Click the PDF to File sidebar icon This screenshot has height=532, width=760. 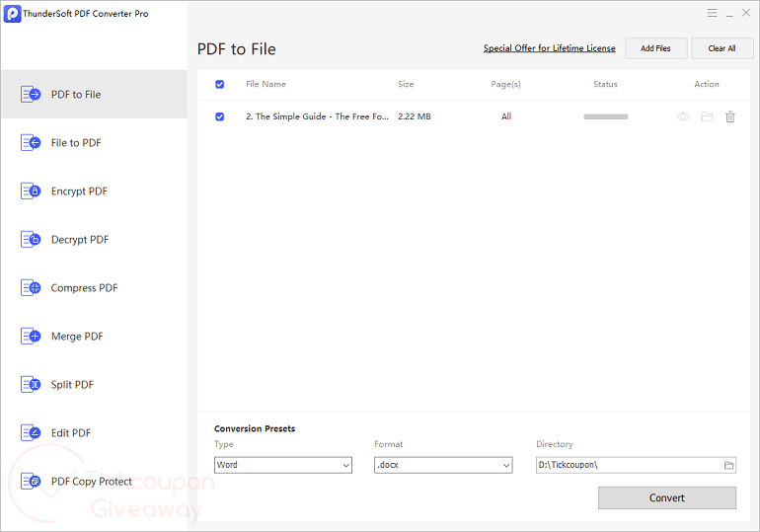[31, 94]
